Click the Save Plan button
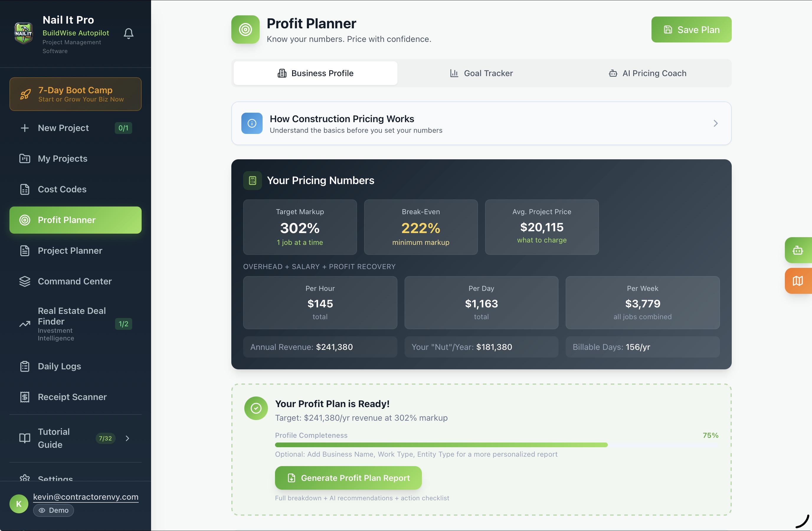Viewport: 812px width, 531px height. (691, 30)
